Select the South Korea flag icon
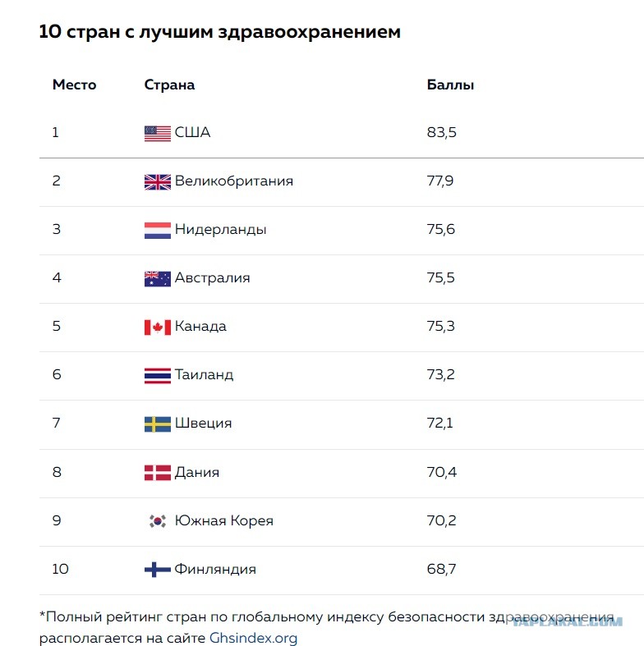Viewport: 644px width, 646px height. [158, 521]
